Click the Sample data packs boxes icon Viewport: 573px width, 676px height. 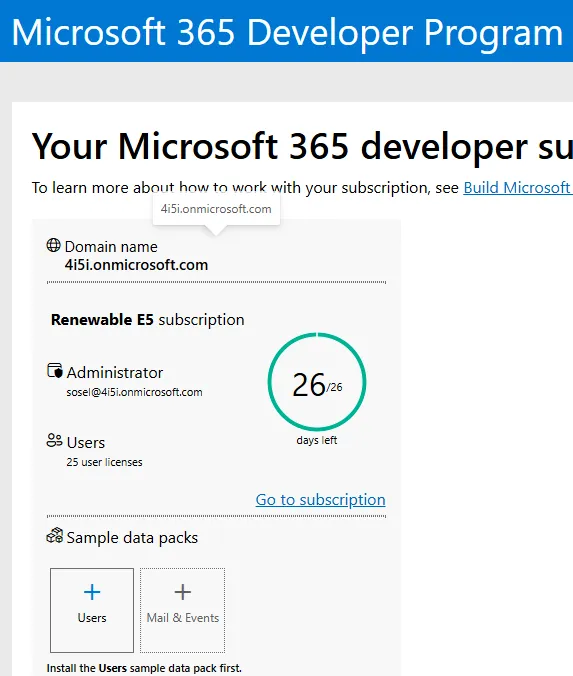pos(55,535)
